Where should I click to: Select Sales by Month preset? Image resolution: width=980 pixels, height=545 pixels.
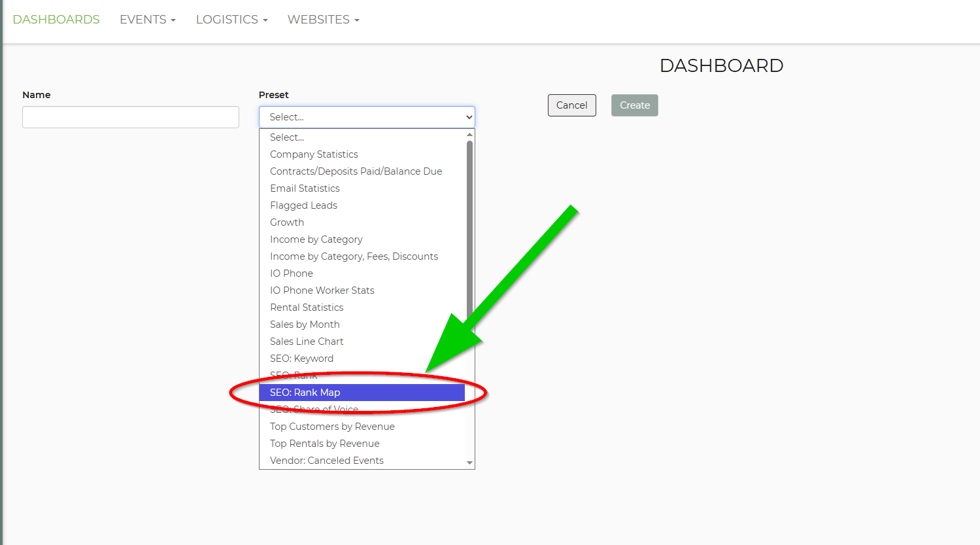point(362,325)
